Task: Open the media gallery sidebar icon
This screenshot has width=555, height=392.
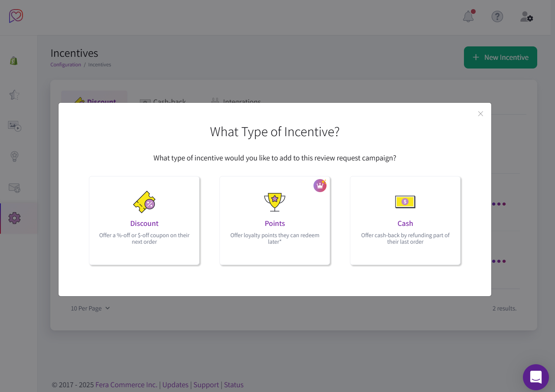Action: 14,126
